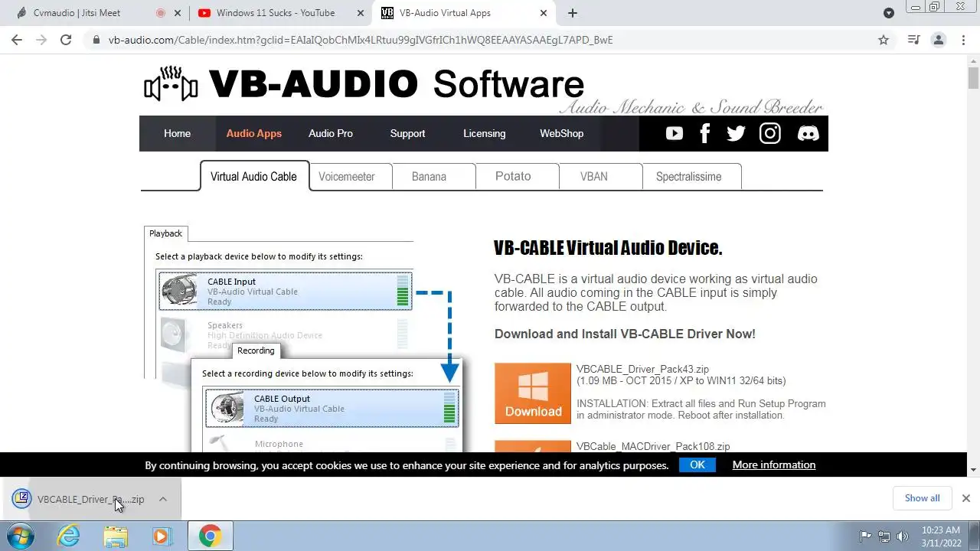
Task: Open File Explorer from taskbar
Action: coord(116,536)
